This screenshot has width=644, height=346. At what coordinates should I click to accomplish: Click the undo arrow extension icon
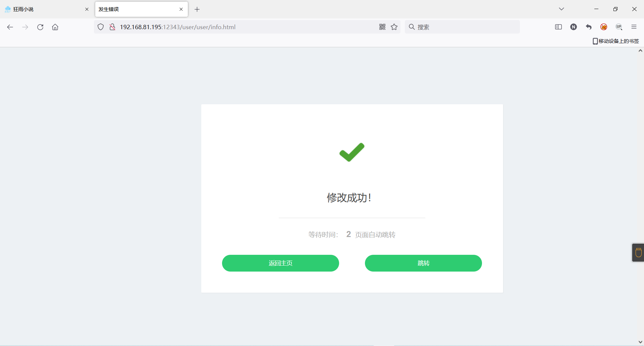point(589,27)
